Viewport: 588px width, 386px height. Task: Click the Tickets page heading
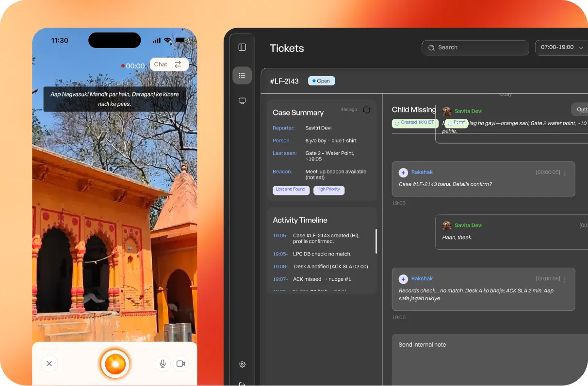287,48
